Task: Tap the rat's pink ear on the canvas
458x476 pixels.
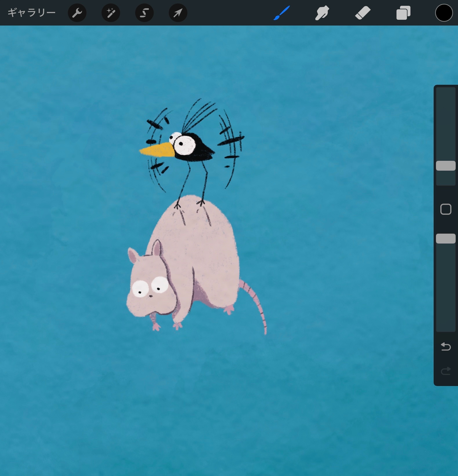Action: [157, 248]
